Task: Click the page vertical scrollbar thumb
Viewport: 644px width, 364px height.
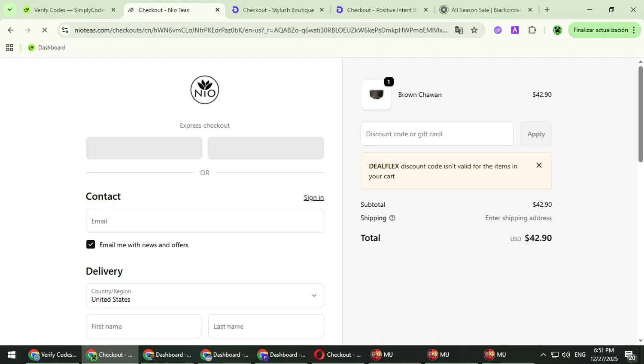Action: click(640, 114)
